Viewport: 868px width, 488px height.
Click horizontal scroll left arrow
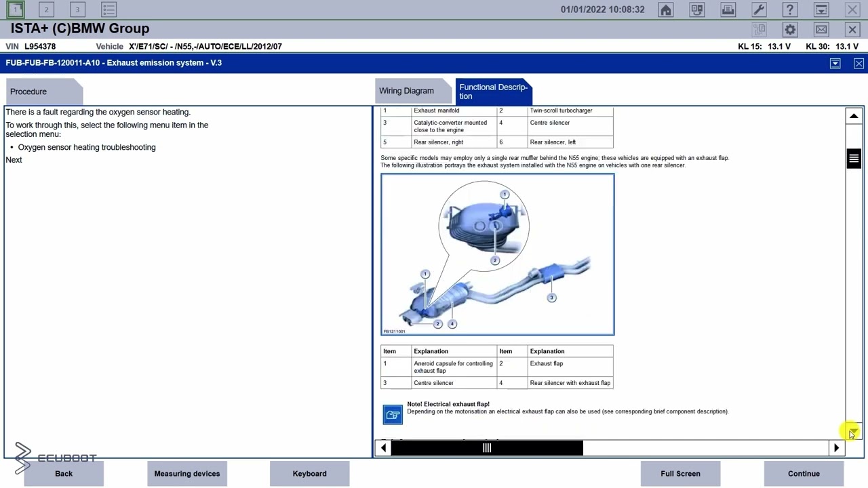384,447
